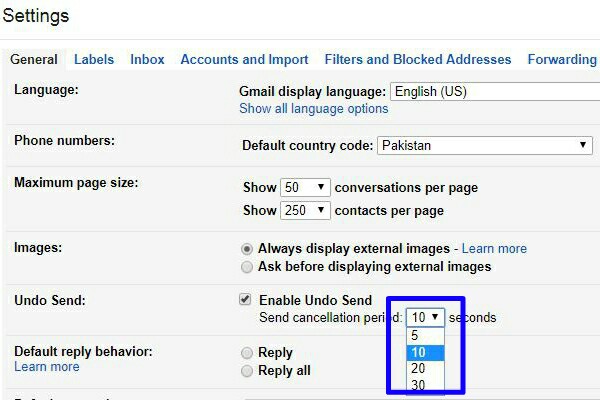Click the Images: setting label
Screen dimensions: 600x400
(x=38, y=248)
